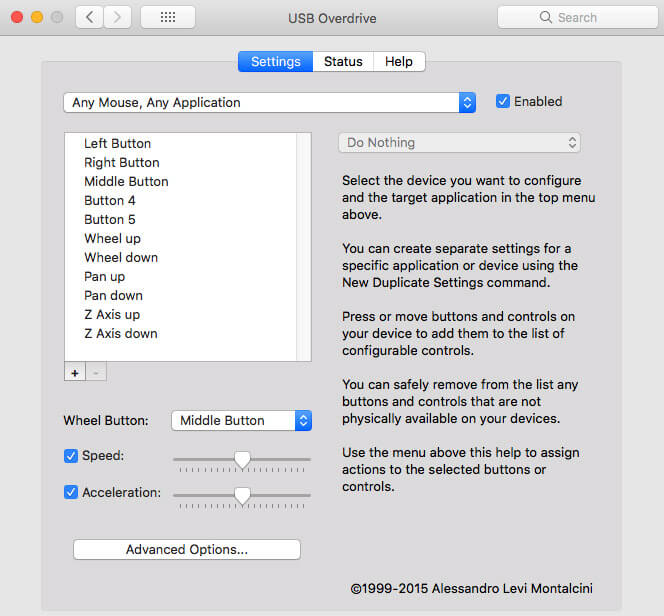Uncheck the Speed checkbox
The image size is (664, 616).
tap(71, 456)
